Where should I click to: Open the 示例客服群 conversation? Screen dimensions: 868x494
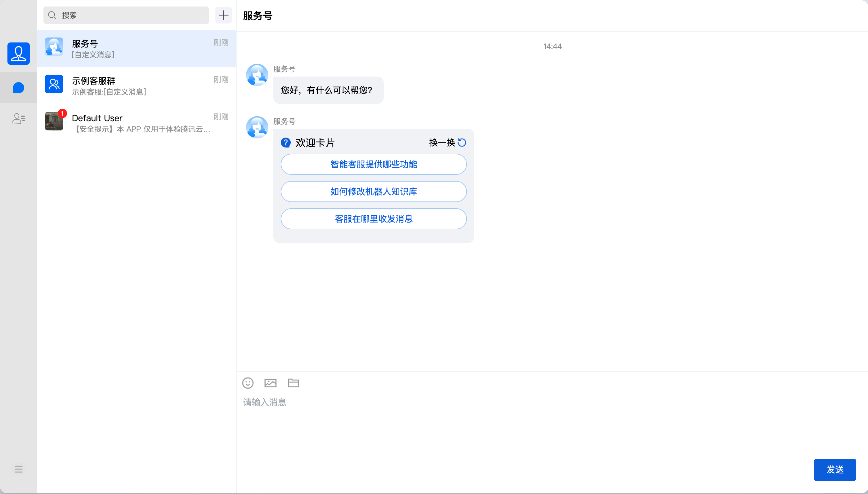(x=136, y=86)
